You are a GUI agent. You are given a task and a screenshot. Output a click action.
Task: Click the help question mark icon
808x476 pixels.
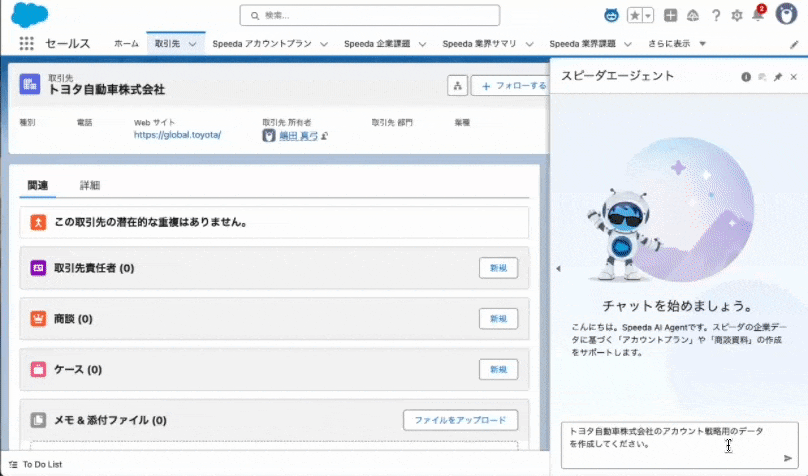(716, 15)
